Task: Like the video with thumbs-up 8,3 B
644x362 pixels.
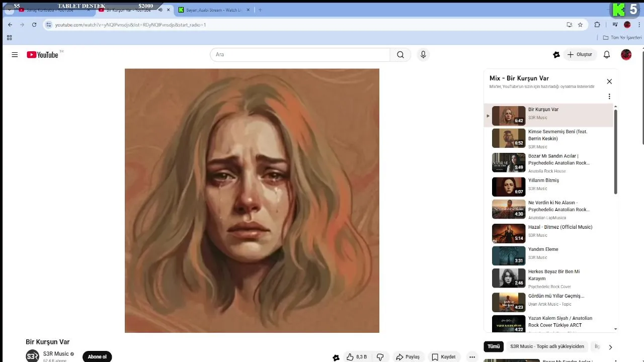Action: pos(357,357)
